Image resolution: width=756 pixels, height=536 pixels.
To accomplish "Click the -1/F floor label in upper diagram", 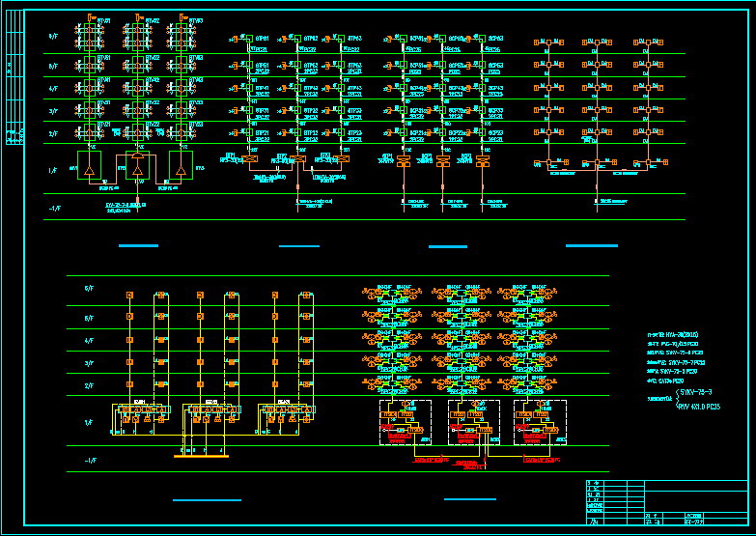I will (54, 209).
